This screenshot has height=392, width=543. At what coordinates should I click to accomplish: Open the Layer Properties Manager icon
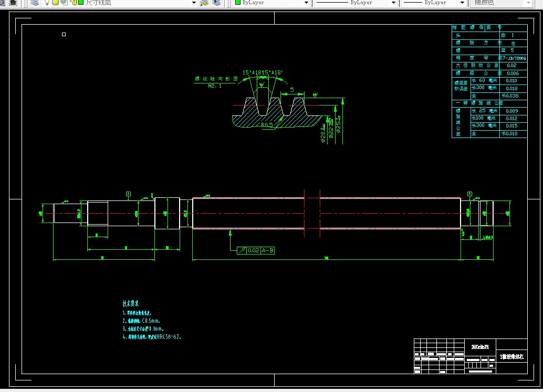(34, 3)
